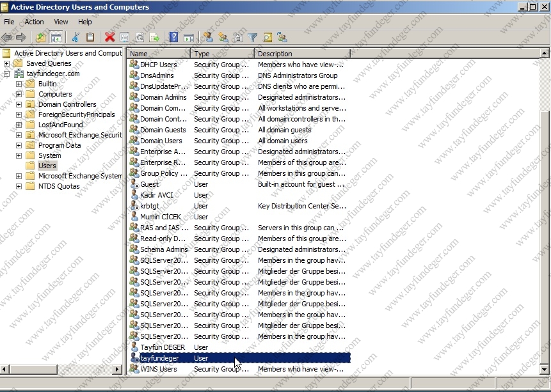Select the Mumin CİCEK user row
The height and width of the screenshot is (392, 551).
pos(239,217)
